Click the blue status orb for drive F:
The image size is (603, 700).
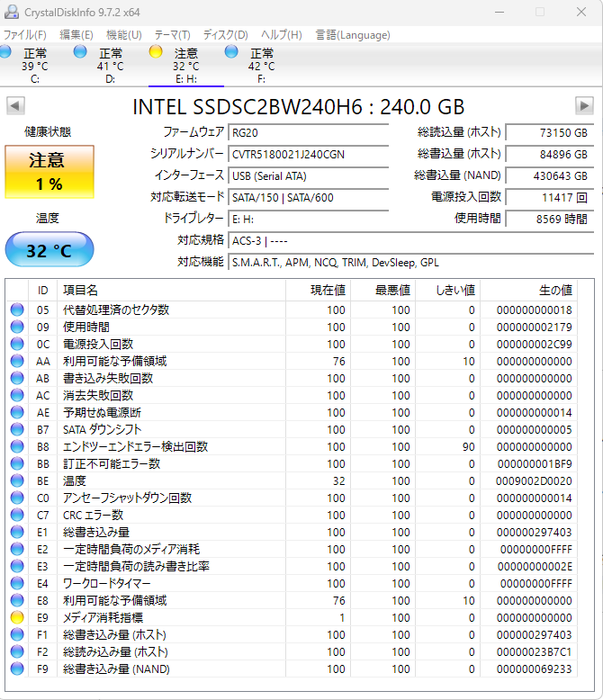231,52
